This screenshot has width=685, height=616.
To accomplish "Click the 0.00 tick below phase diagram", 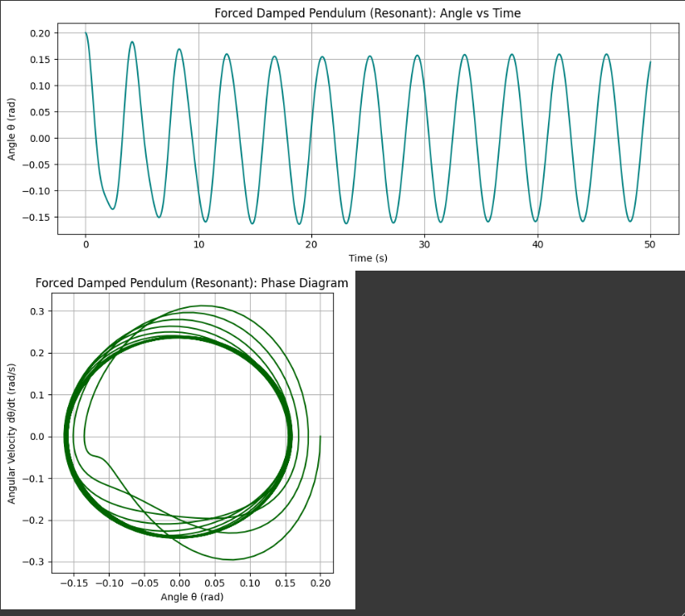I will (x=180, y=584).
